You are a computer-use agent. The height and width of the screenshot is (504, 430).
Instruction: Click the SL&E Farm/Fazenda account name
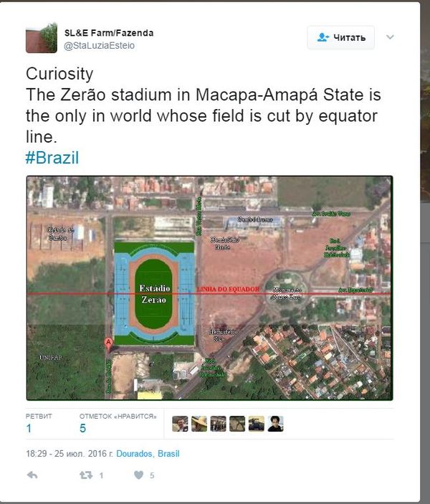click(108, 33)
